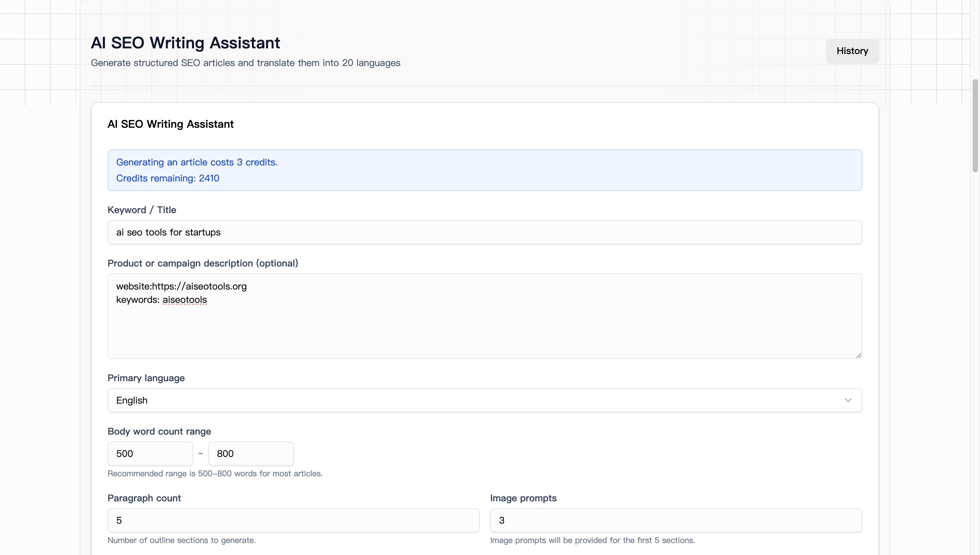Viewport: 980px width, 555px height.
Task: Select the 'ai seo tools for startups' text
Action: [x=168, y=232]
